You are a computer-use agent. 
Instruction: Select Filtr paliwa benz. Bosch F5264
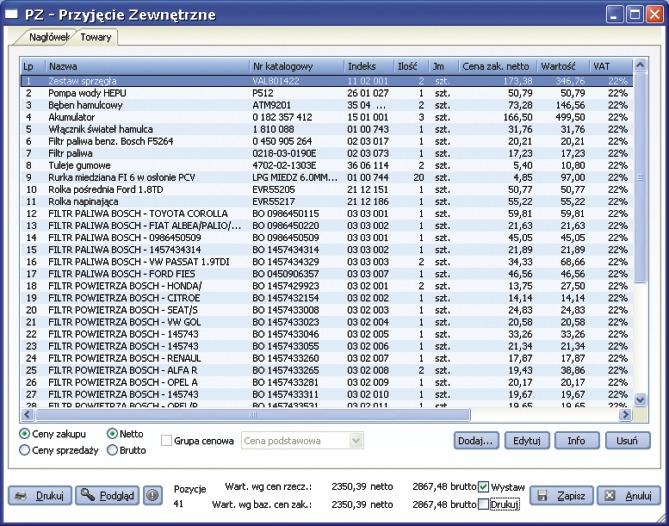(x=326, y=141)
